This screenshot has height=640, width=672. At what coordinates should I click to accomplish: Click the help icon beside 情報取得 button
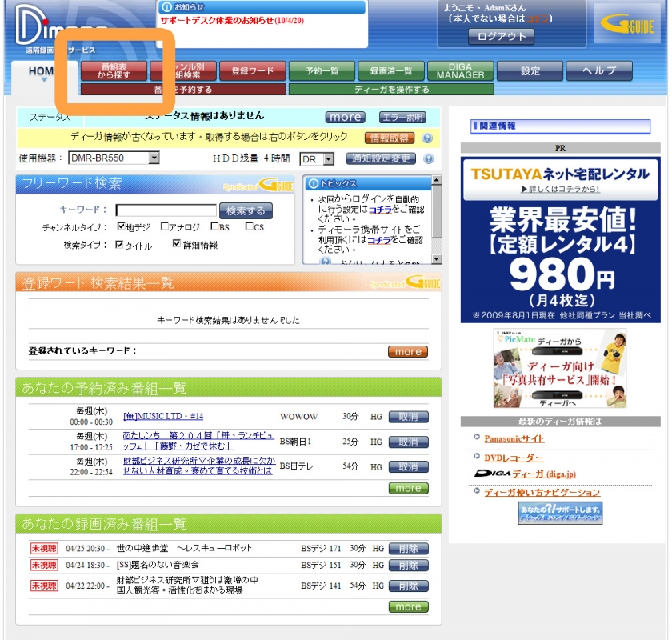point(428,138)
